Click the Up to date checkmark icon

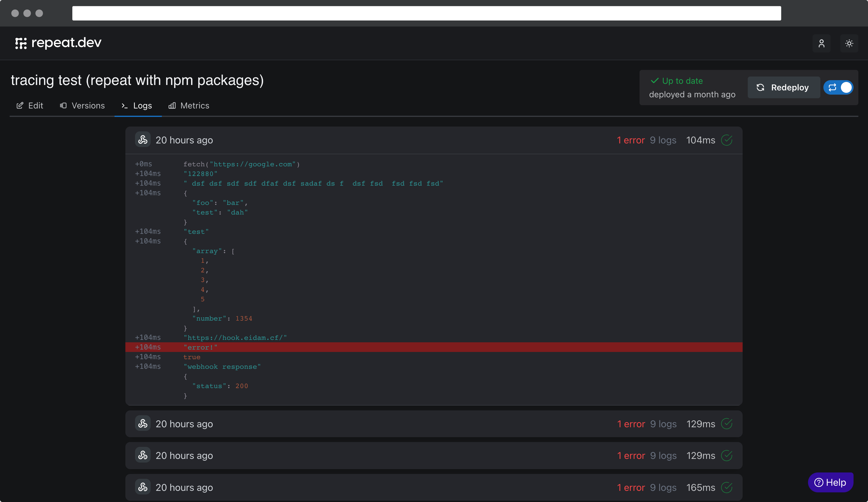coord(654,81)
